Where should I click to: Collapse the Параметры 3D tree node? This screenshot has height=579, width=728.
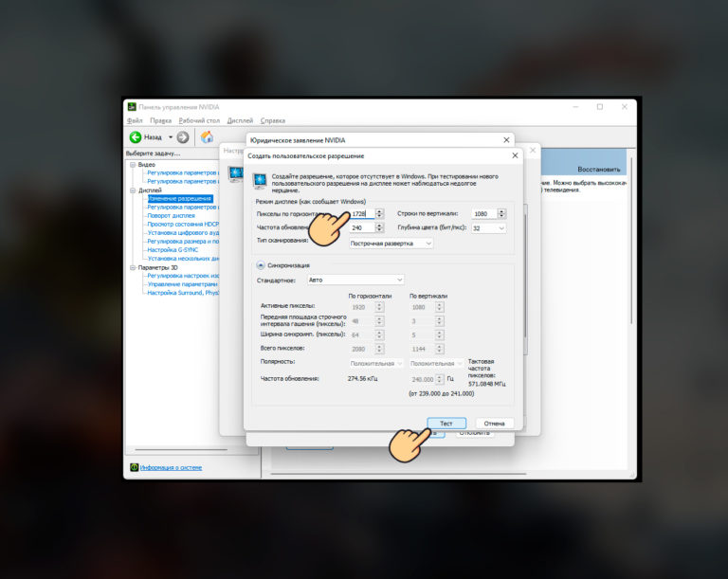[x=133, y=267]
